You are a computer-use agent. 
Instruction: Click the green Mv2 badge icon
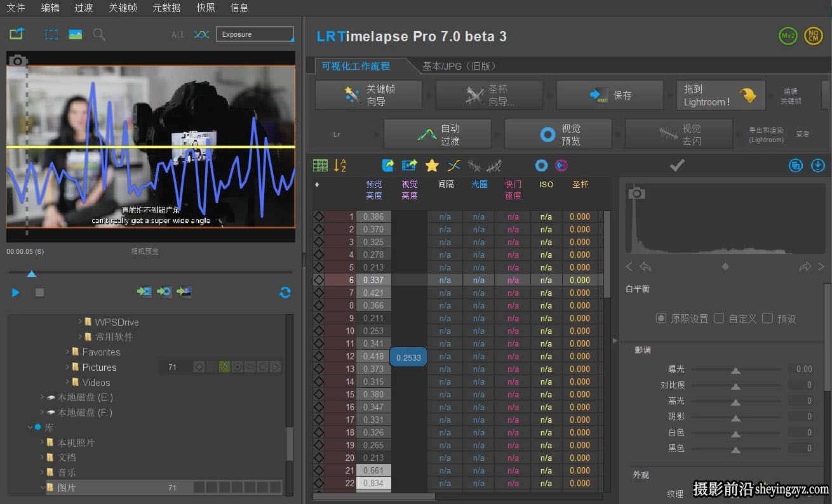[788, 36]
